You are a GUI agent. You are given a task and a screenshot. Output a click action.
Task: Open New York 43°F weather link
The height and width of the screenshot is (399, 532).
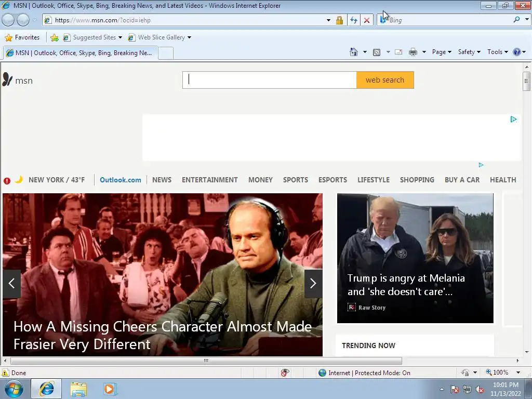point(57,180)
